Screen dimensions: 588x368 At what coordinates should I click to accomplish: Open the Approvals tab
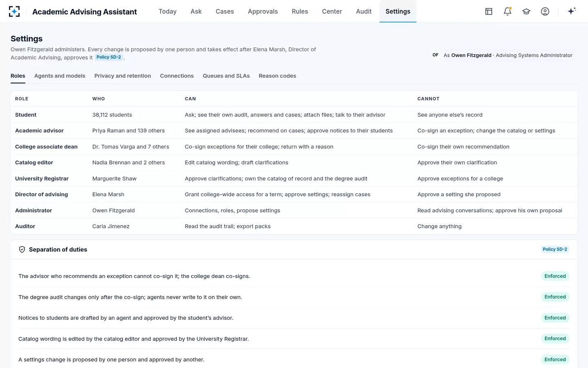[x=263, y=11]
